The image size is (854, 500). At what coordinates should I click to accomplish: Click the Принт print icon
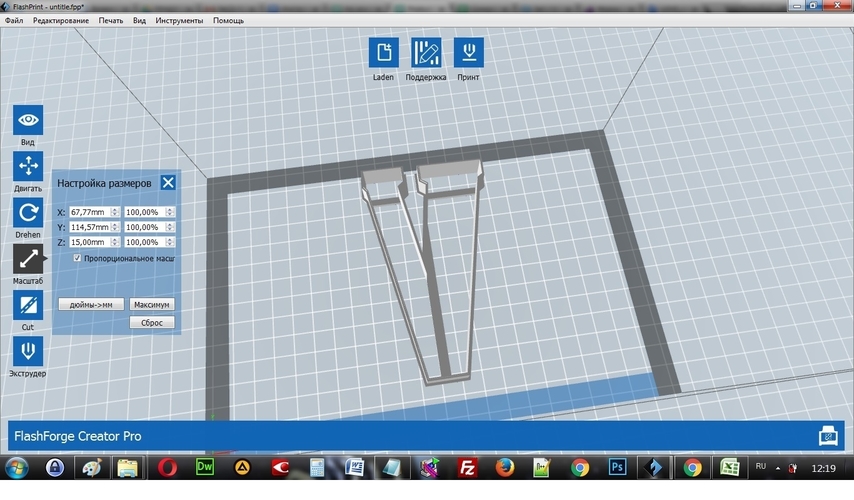tap(468, 52)
